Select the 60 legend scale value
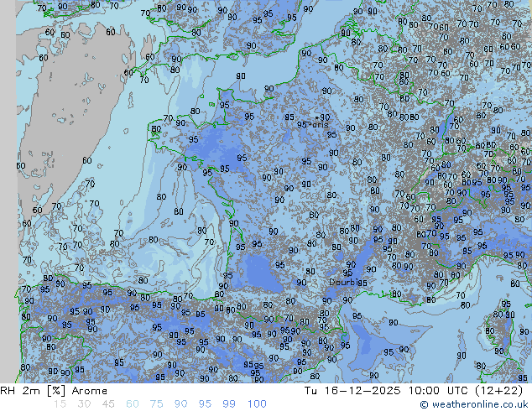This screenshot has height=411, width=532. tap(133, 404)
